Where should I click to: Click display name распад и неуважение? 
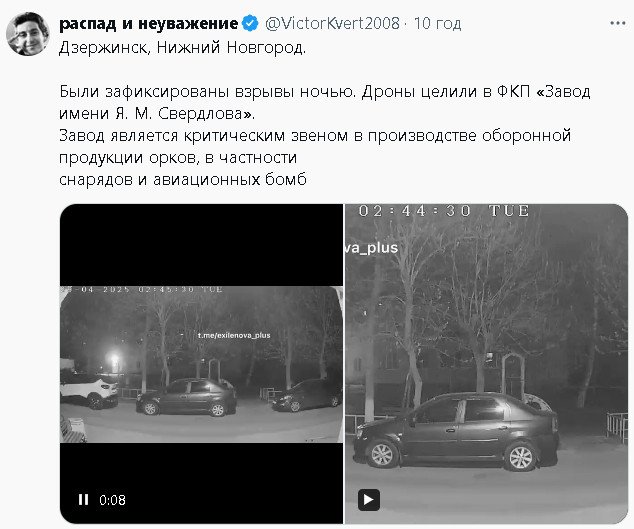[x=148, y=24]
